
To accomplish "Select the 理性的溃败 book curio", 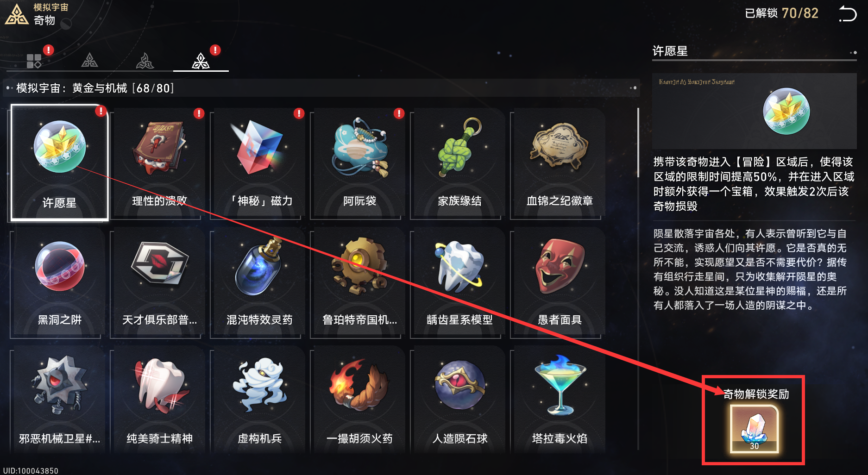I will (x=159, y=162).
